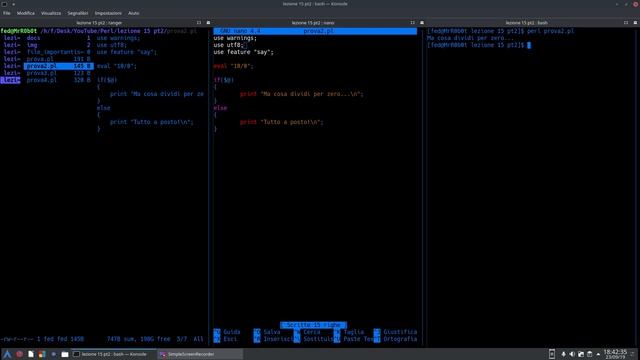Click the eval "10/0"; line in nano
Screen dimensions: 640x360
[x=233, y=66]
